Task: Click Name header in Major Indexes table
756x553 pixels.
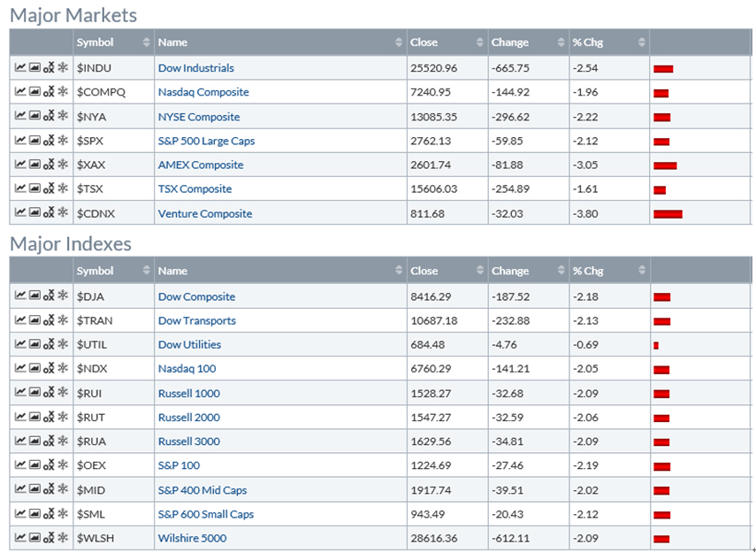Action: (x=173, y=272)
